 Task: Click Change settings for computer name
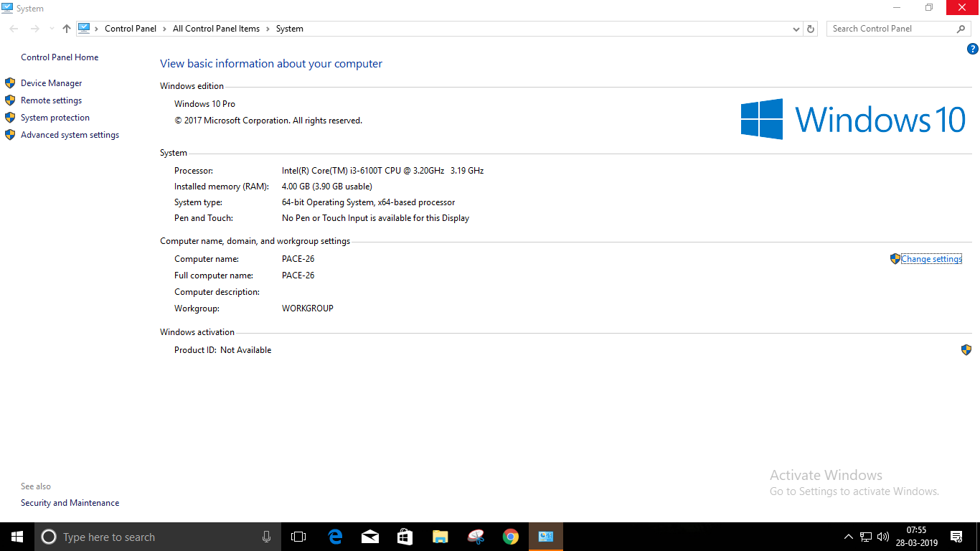931,259
